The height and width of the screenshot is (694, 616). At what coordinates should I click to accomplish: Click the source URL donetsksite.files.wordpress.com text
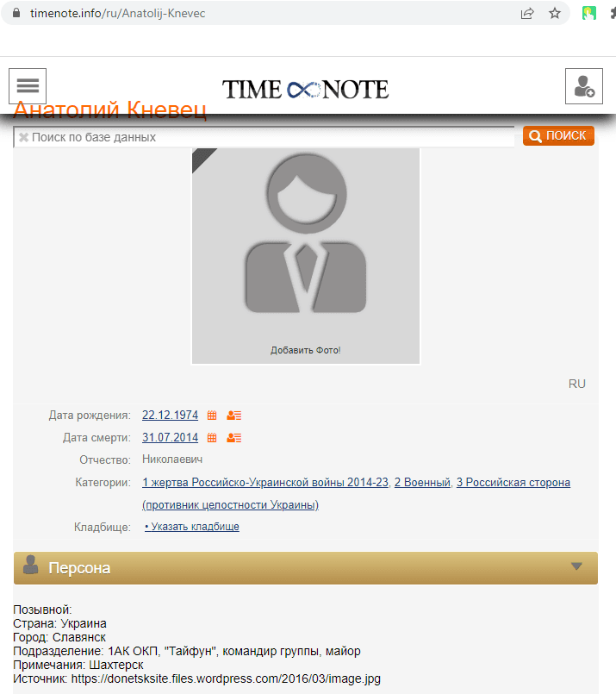[226, 678]
